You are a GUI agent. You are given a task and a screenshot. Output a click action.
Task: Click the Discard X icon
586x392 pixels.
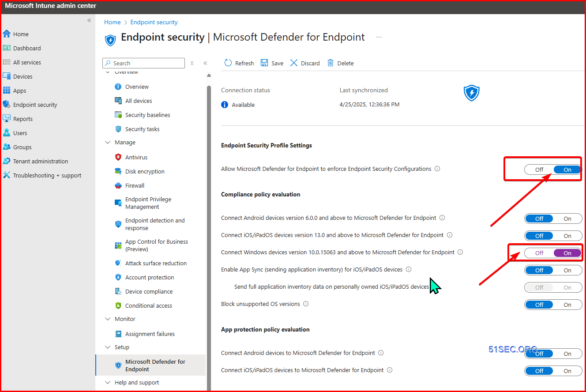click(294, 63)
